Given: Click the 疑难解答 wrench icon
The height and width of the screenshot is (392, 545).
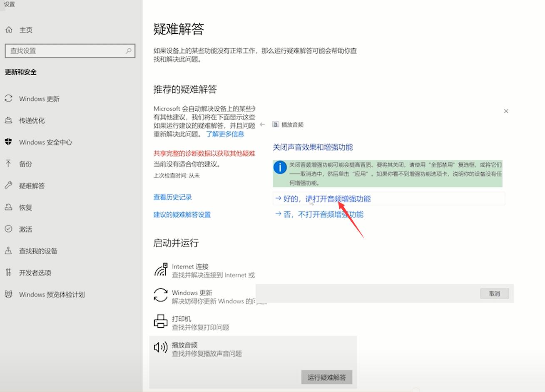Looking at the screenshot, I should [8, 186].
